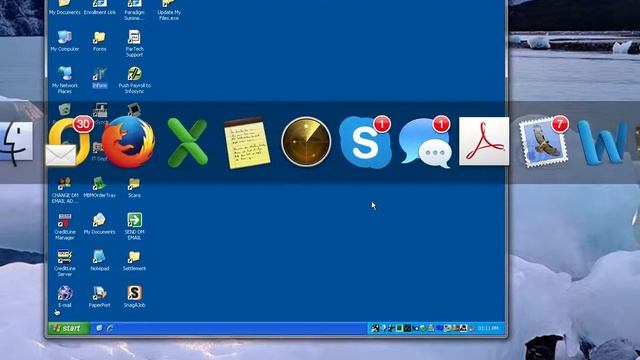Screen dimensions: 640x360
Task: Open the Enrollment Link shortcut
Action: tap(100, 7)
